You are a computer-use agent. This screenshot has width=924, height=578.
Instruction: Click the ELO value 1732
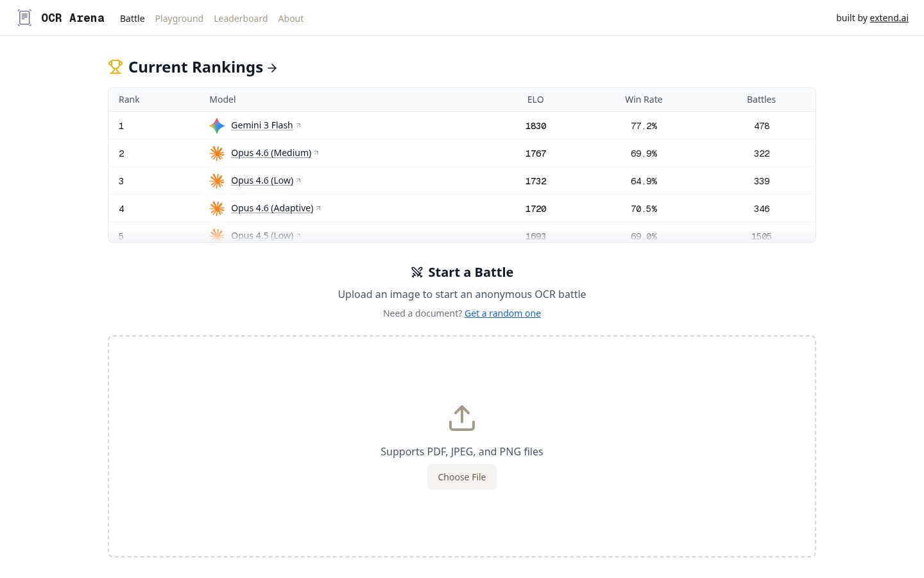pos(536,181)
